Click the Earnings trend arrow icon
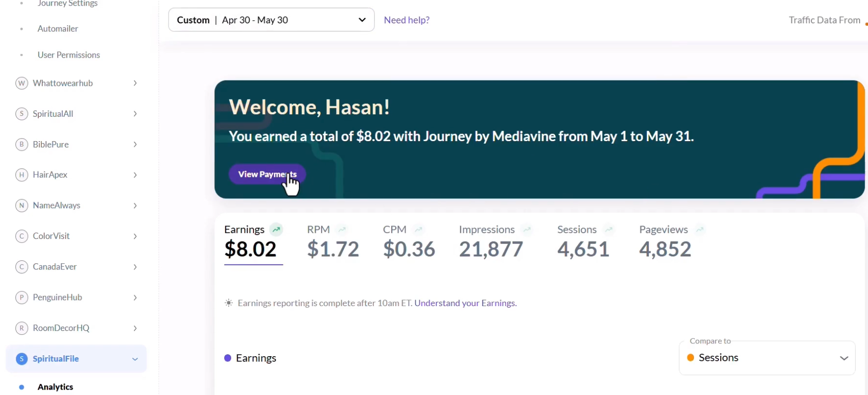This screenshot has width=868, height=395. 276,230
